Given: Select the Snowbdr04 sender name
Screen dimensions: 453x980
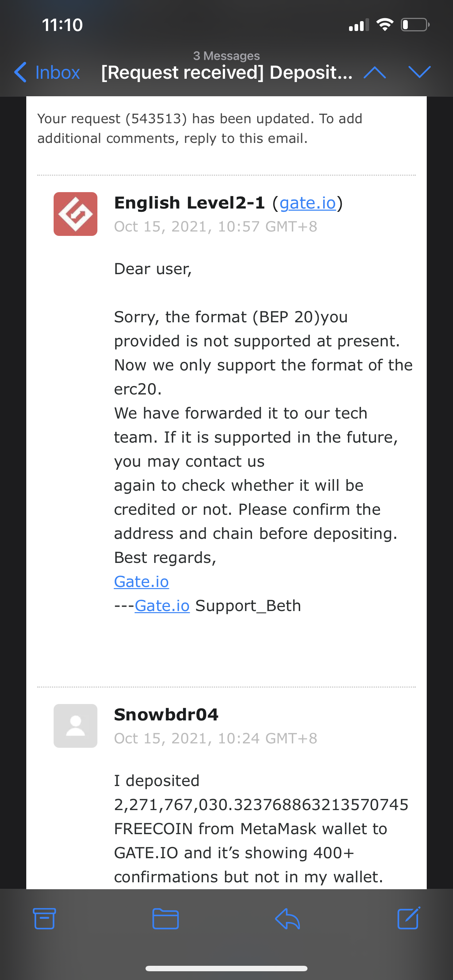Looking at the screenshot, I should [x=166, y=715].
